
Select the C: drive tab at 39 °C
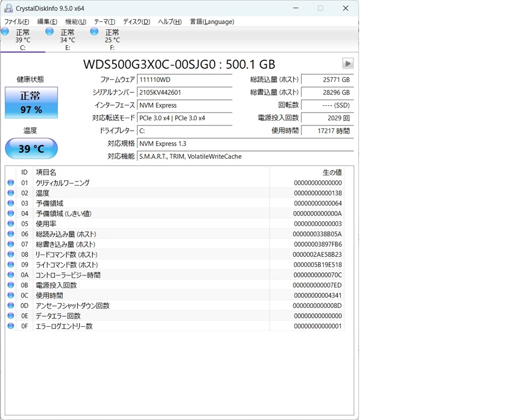click(22, 39)
